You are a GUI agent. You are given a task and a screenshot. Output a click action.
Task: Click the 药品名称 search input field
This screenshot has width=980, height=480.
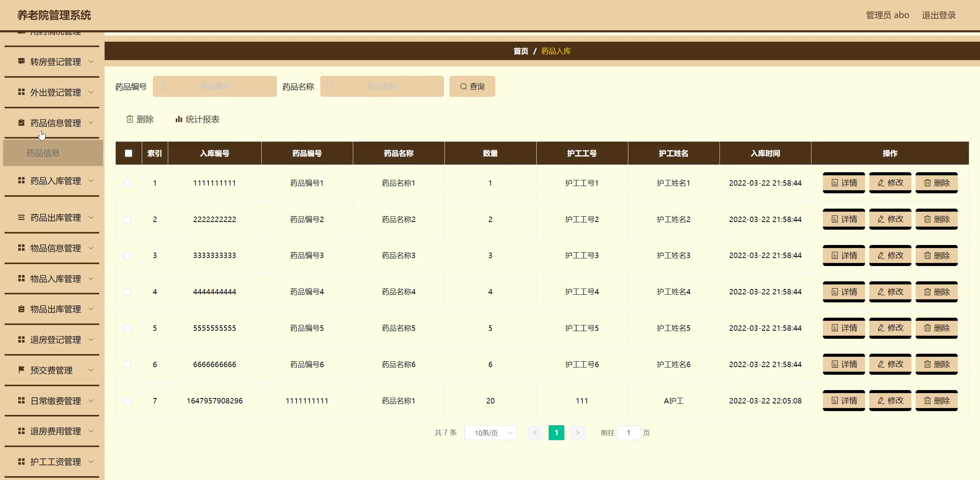tap(382, 87)
